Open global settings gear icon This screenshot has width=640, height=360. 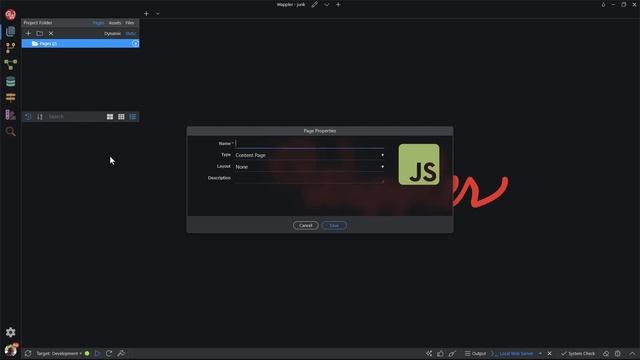coord(11,332)
